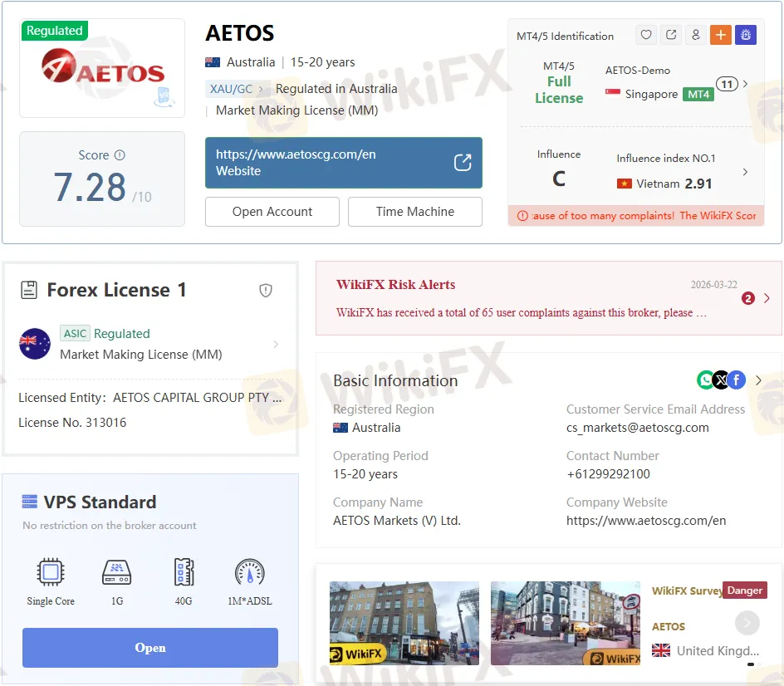This screenshot has width=784, height=686.
Task: Click the shield icon in Forex License
Action: [x=266, y=290]
